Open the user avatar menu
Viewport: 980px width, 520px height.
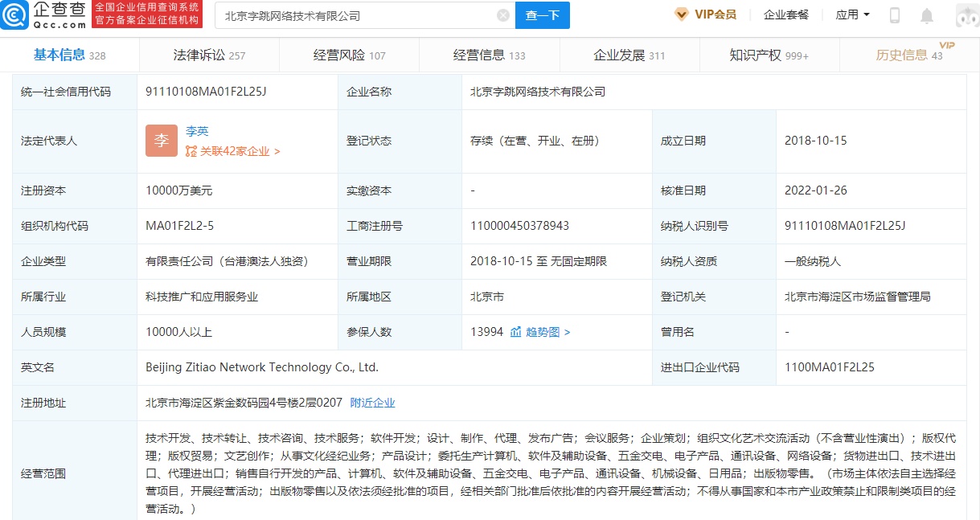click(967, 15)
